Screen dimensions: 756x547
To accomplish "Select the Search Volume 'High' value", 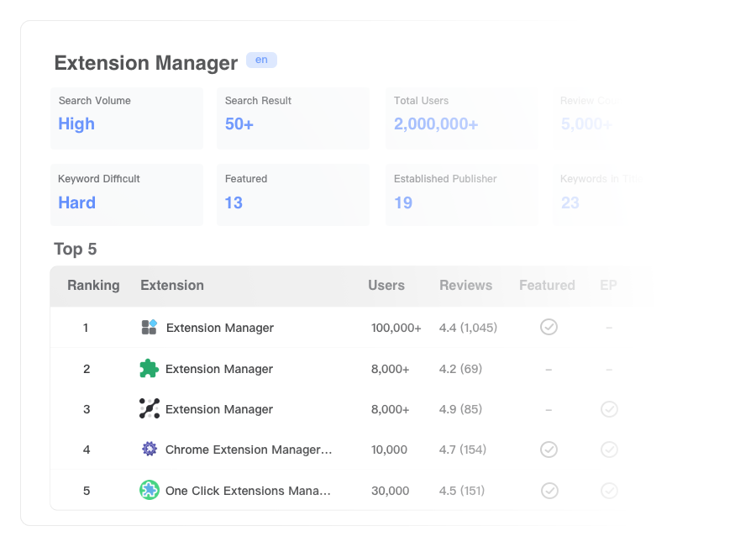I will click(76, 124).
